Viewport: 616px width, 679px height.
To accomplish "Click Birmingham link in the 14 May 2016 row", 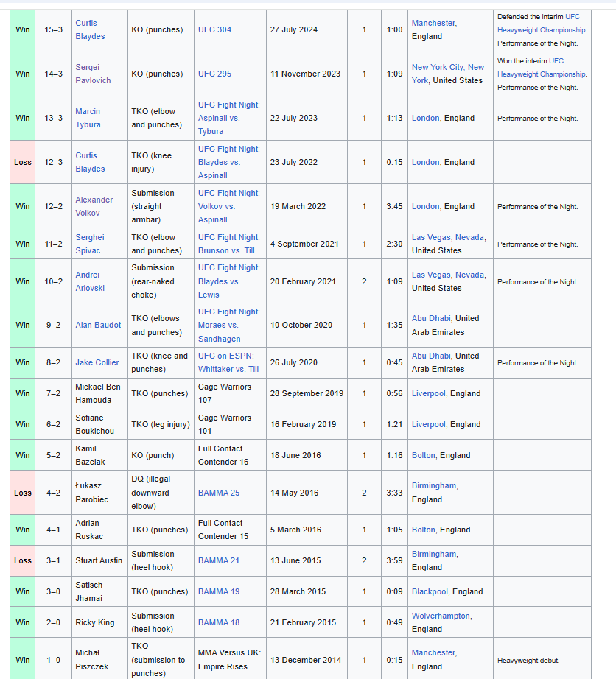I will click(434, 486).
